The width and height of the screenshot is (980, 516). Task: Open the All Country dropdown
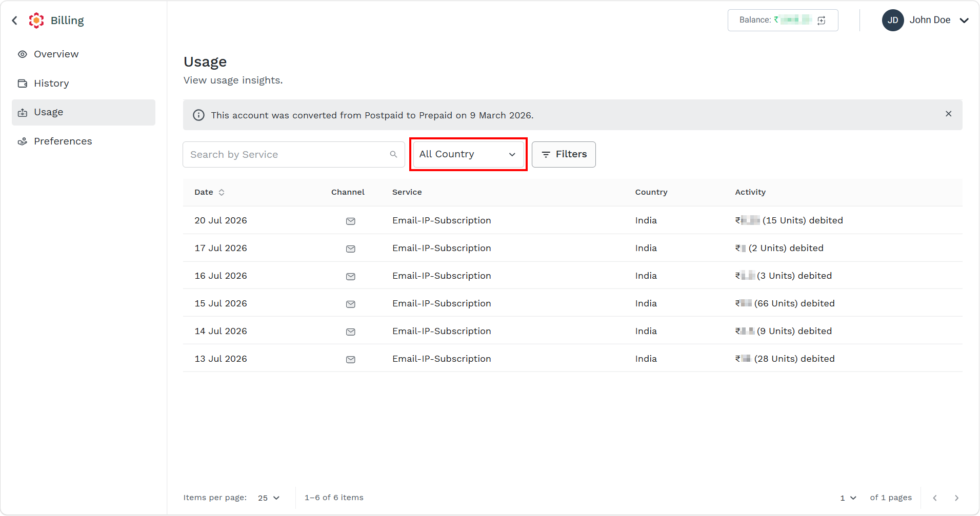coord(468,154)
